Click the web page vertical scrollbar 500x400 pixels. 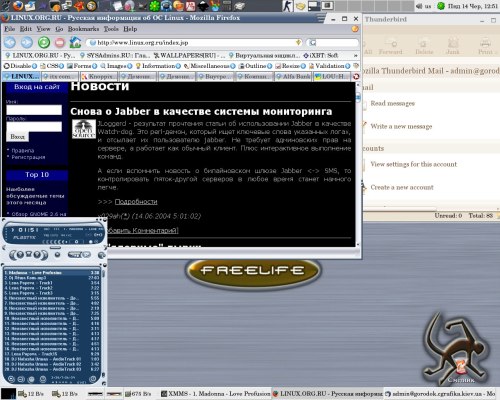click(358, 165)
